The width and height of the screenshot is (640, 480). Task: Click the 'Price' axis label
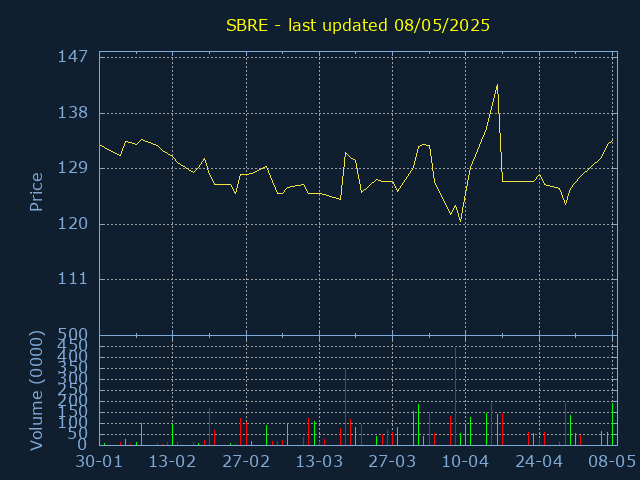click(x=36, y=192)
